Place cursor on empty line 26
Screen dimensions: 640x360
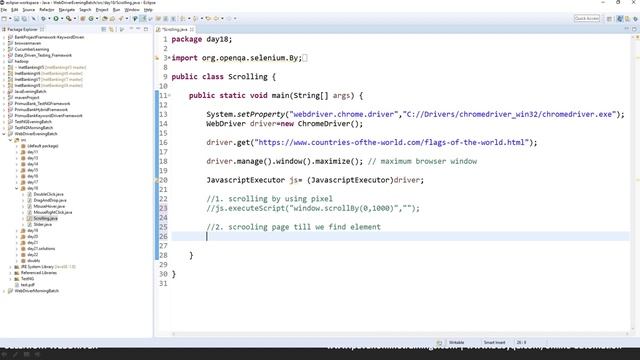400,236
